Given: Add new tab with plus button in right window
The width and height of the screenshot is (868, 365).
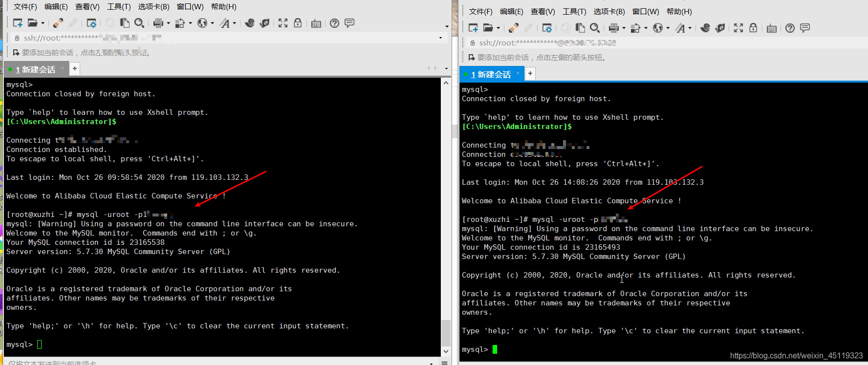Looking at the screenshot, I should pyautogui.click(x=530, y=73).
